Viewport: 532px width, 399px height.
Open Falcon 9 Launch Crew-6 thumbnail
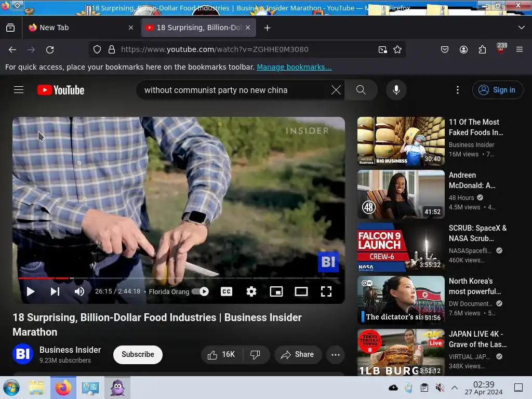pos(401,247)
